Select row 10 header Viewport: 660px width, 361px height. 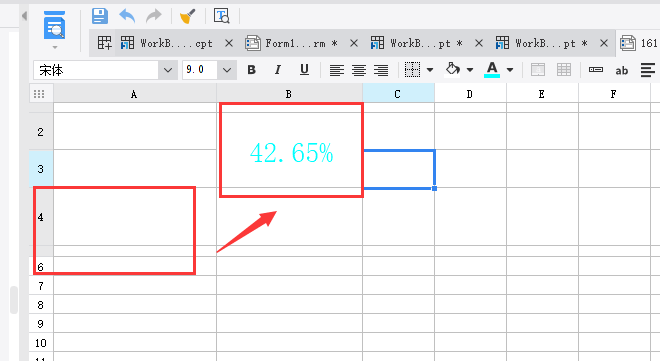(41, 342)
